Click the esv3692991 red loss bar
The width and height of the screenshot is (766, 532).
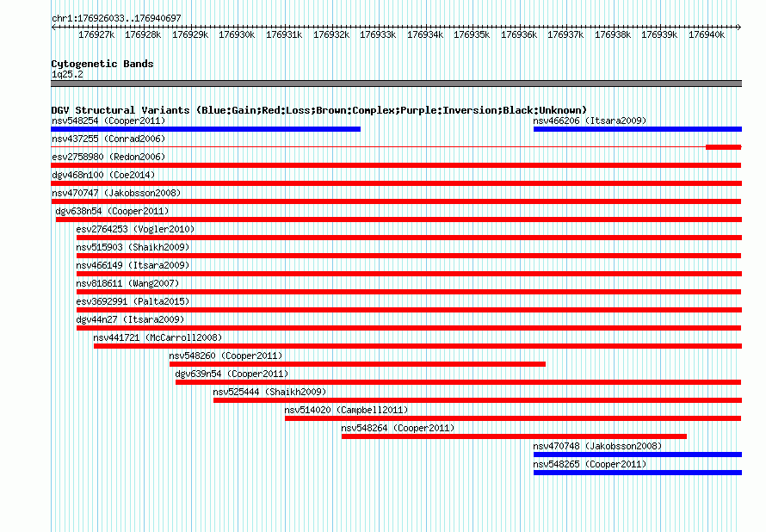[409, 310]
